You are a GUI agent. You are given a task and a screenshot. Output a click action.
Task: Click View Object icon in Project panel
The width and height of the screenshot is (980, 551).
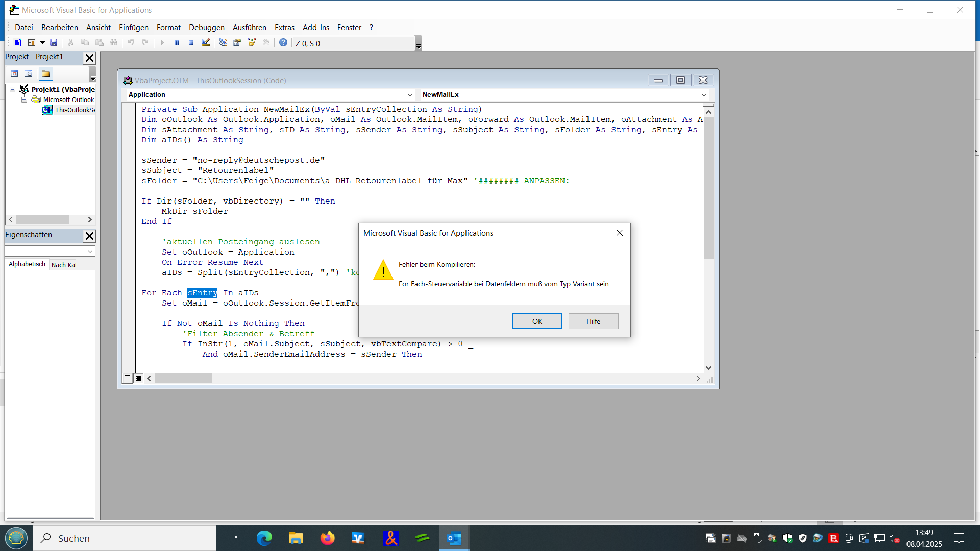coord(29,74)
